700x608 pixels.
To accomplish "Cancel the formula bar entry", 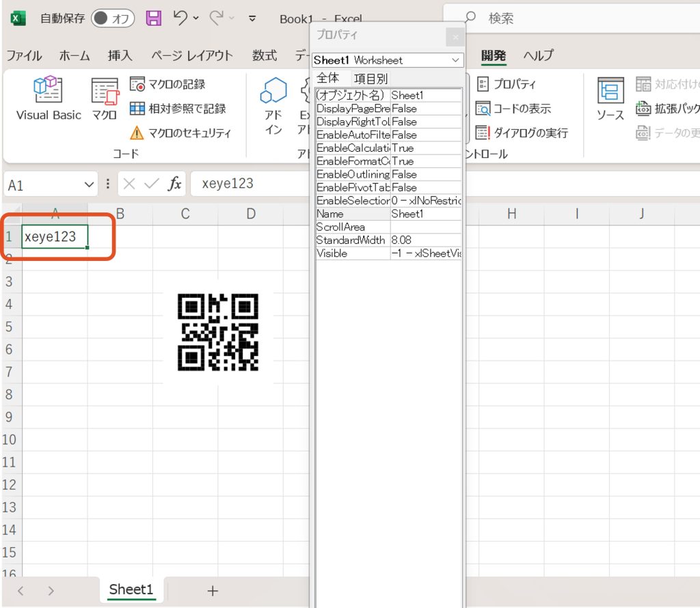I will tap(129, 184).
